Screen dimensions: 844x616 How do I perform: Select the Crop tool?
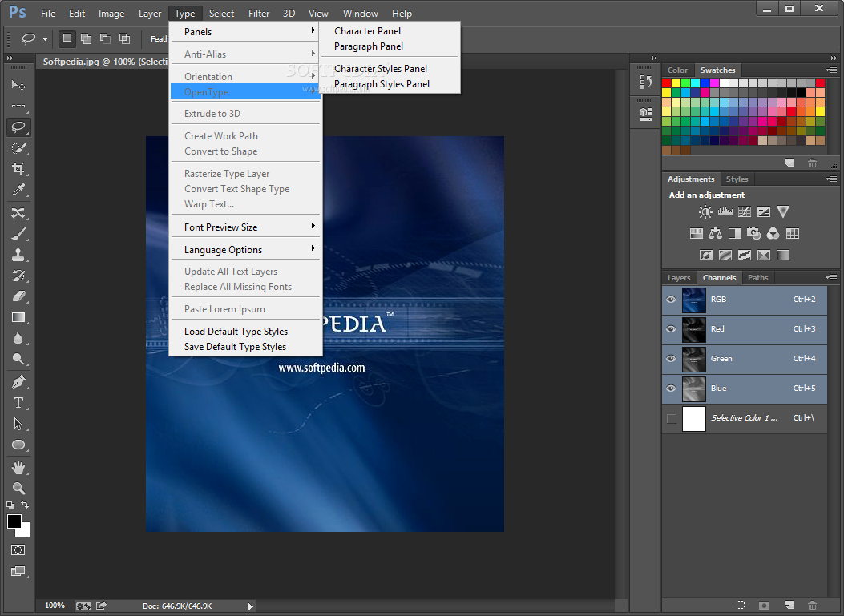[x=18, y=168]
